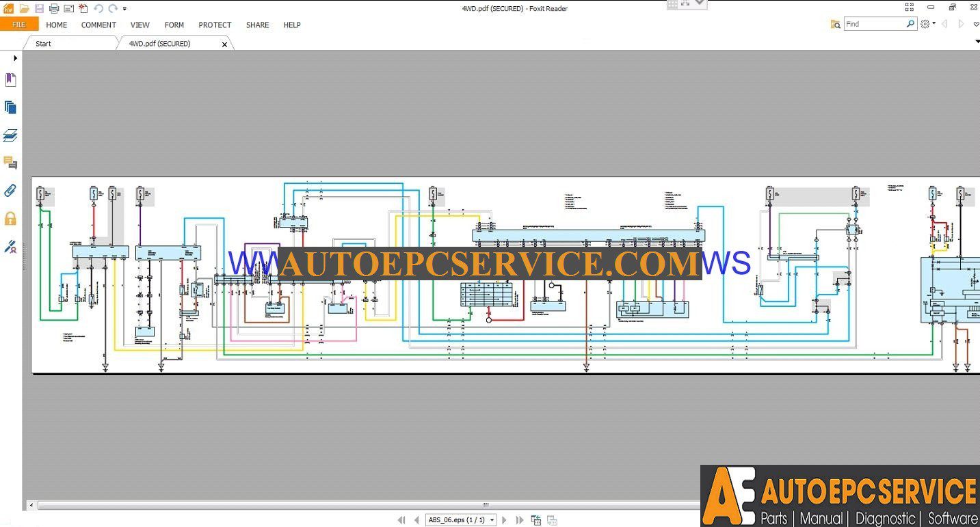This screenshot has width=980, height=527.
Task: Switch to the SHARE ribbon tab
Action: pos(257,25)
